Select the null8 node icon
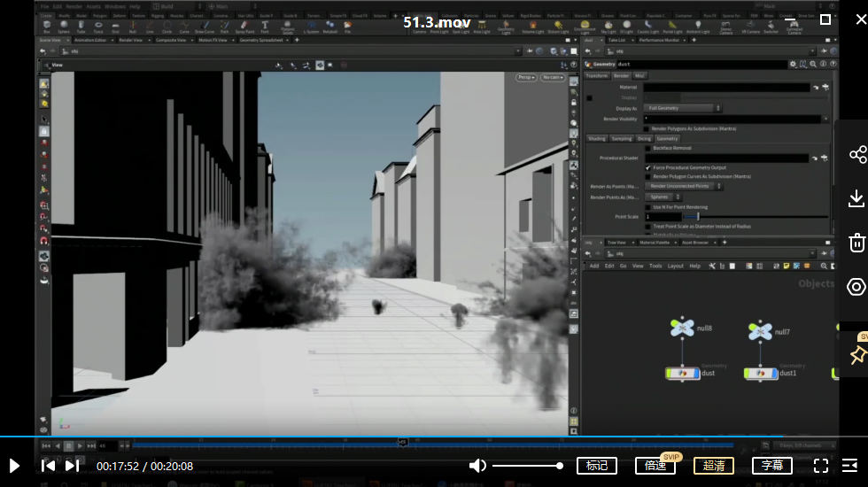Viewport: 868px width, 487px height. (682, 329)
